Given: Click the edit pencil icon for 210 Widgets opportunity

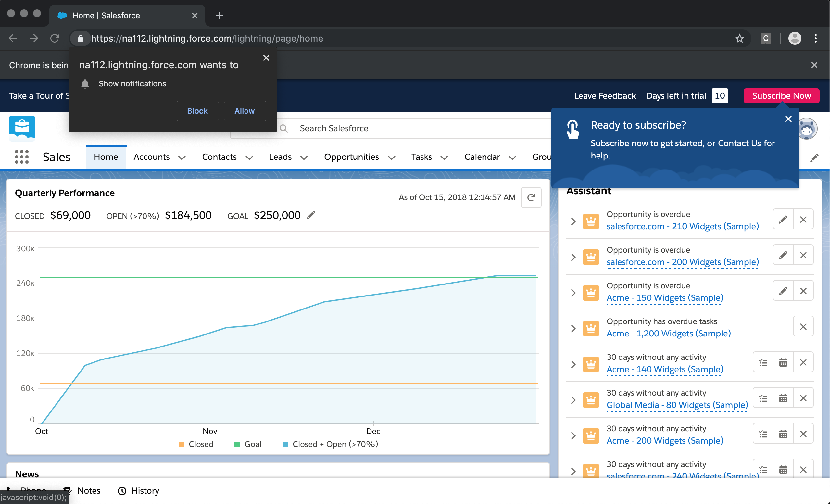Looking at the screenshot, I should [783, 220].
